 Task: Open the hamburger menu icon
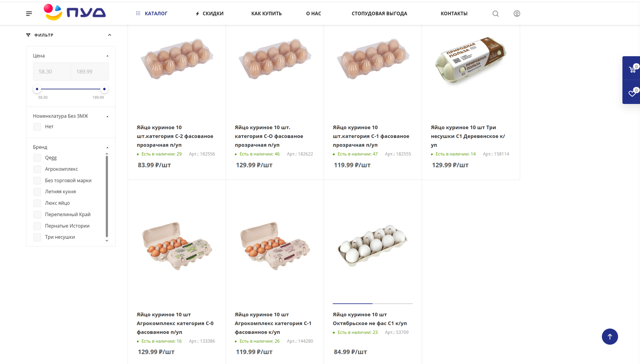29,13
